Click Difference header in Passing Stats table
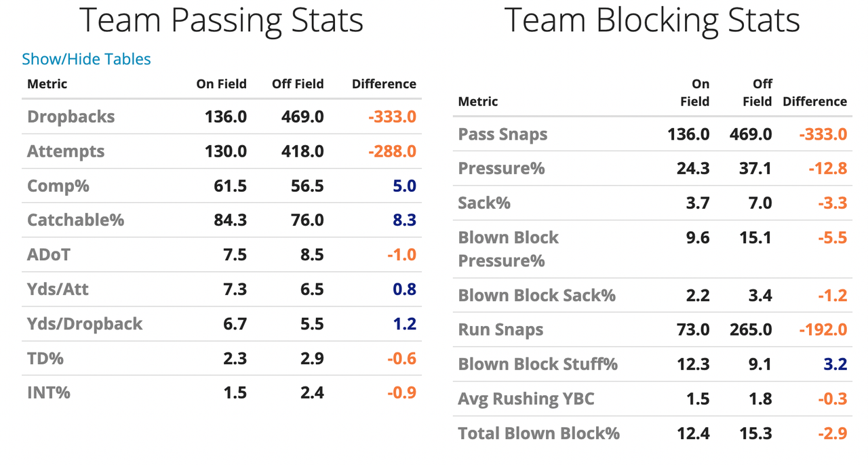This screenshot has width=868, height=465. [384, 84]
